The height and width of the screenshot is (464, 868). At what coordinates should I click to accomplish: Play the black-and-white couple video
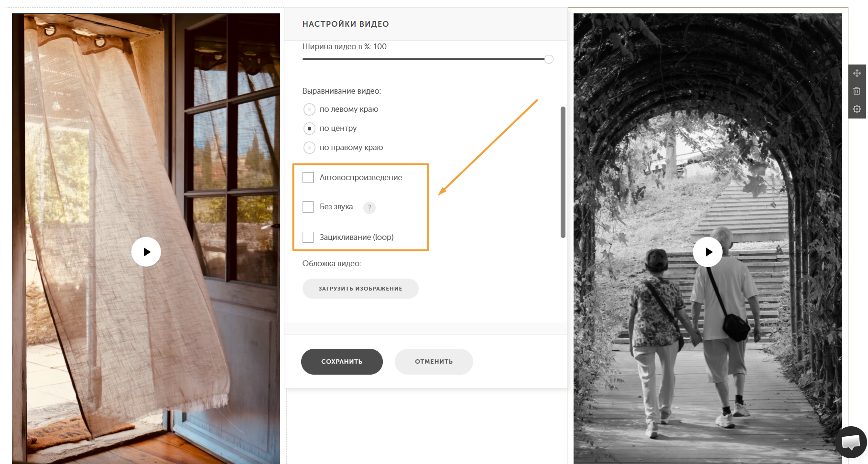click(708, 252)
